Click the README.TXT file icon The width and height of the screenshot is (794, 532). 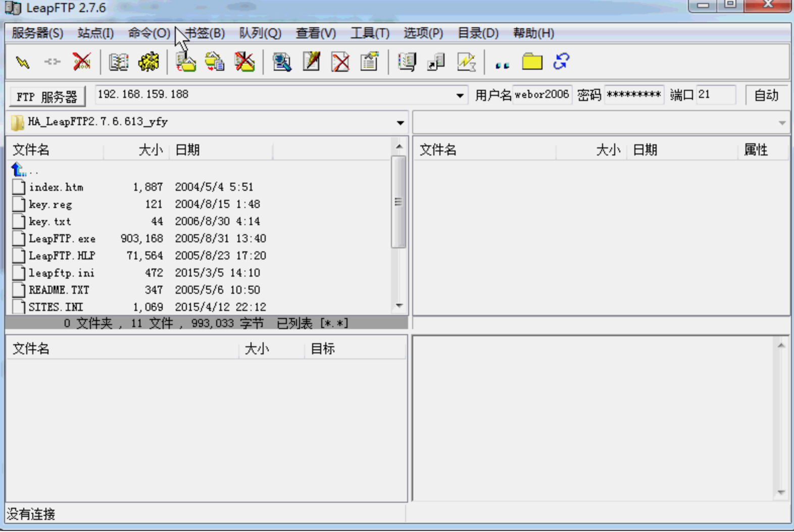point(19,290)
